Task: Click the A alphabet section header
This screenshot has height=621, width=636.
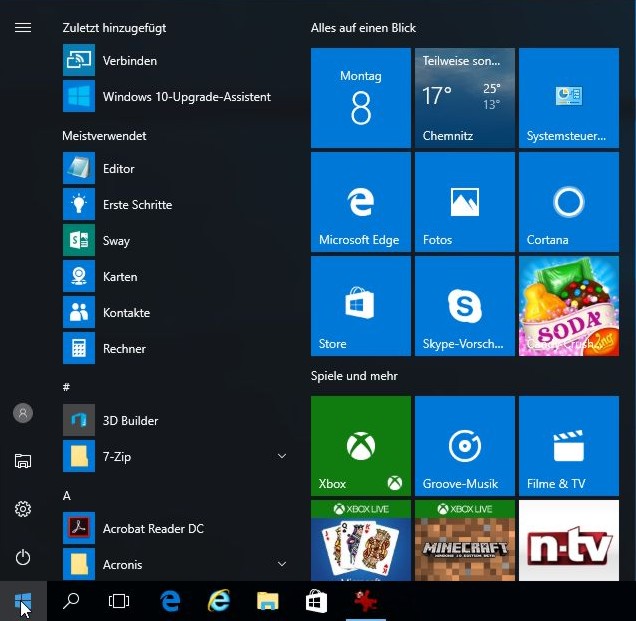Action: [x=67, y=496]
